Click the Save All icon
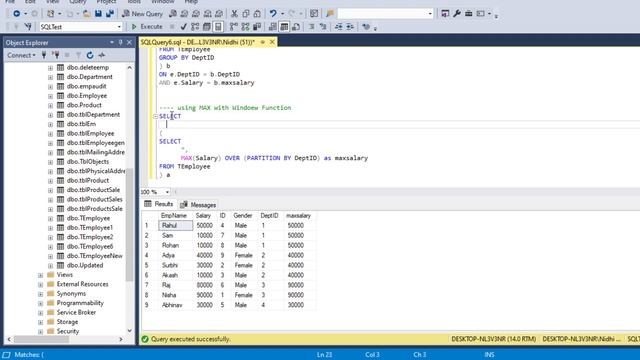Screen dimensions: 640x360 click(x=110, y=13)
